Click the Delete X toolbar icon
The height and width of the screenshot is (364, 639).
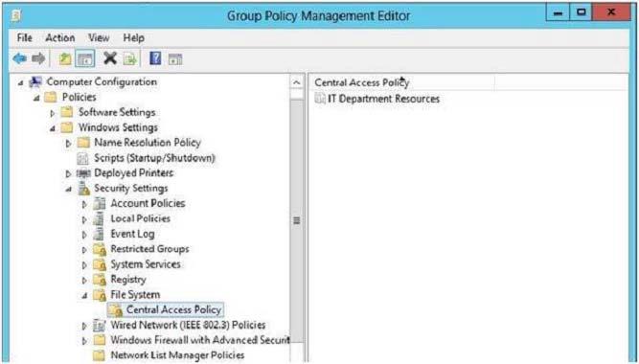point(110,58)
